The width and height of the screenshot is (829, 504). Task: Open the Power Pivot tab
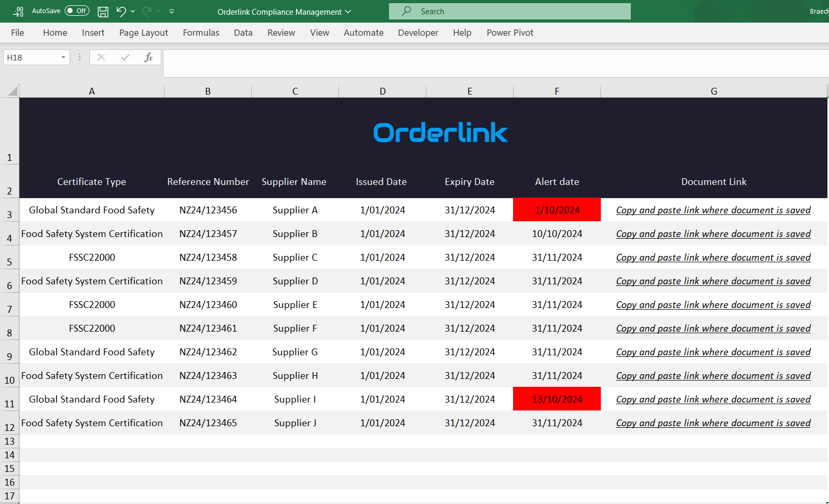510,33
